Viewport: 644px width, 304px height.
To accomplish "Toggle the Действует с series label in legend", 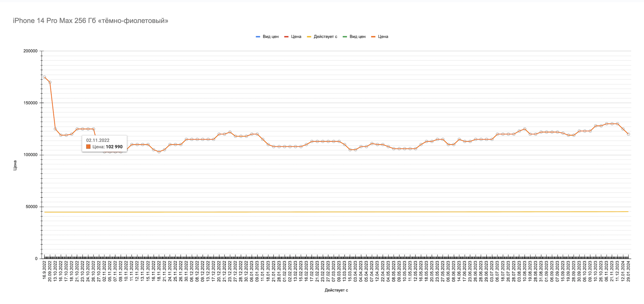I will coord(325,37).
